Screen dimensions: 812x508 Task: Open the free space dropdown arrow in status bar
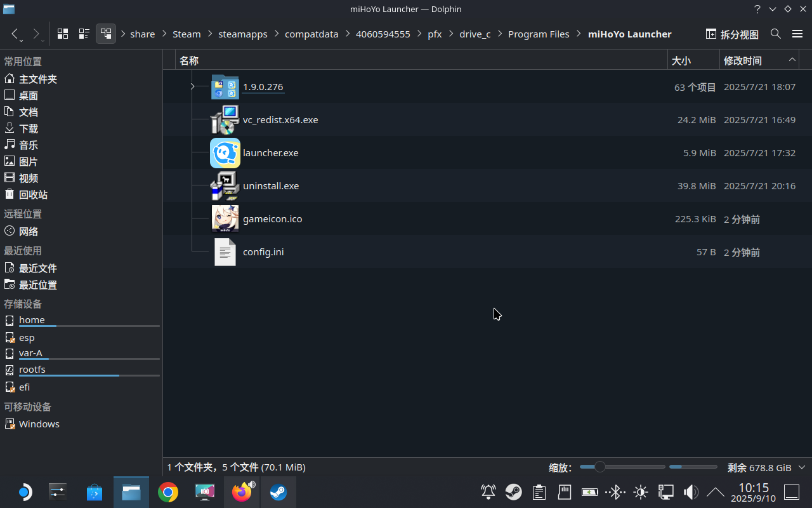pyautogui.click(x=802, y=467)
